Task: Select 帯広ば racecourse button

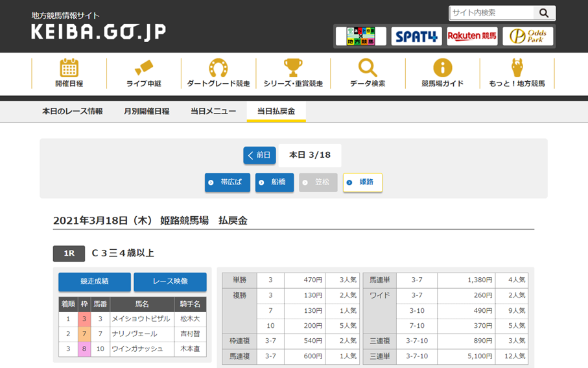Action: (x=227, y=182)
